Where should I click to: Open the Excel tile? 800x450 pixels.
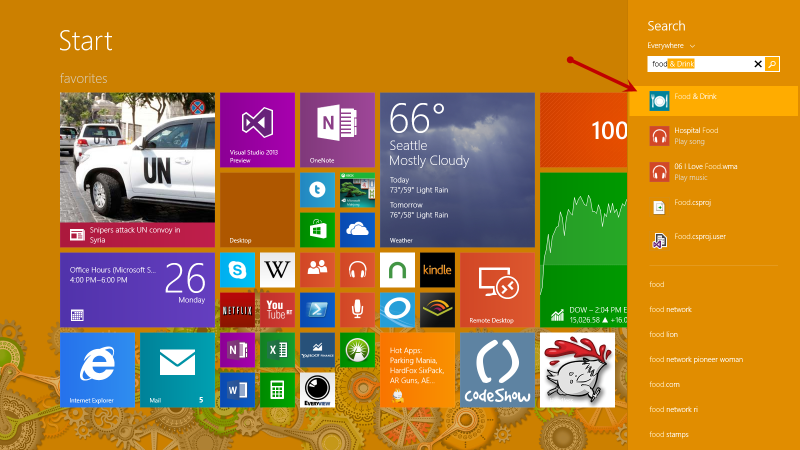(277, 349)
